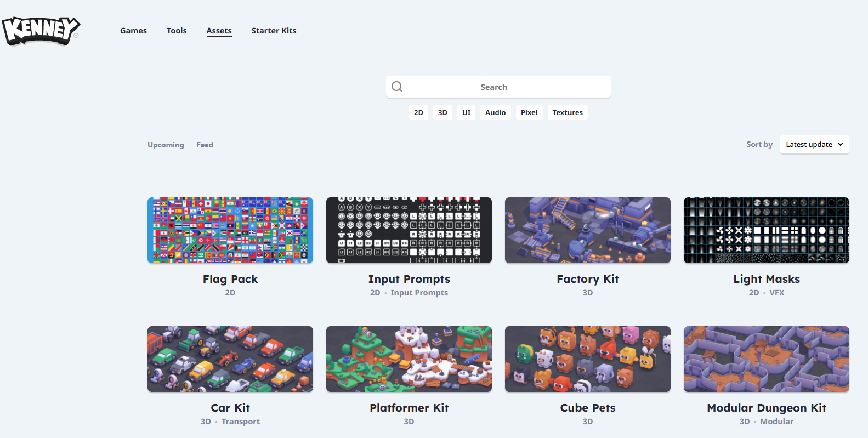Click the Factory Kit title

(x=588, y=279)
